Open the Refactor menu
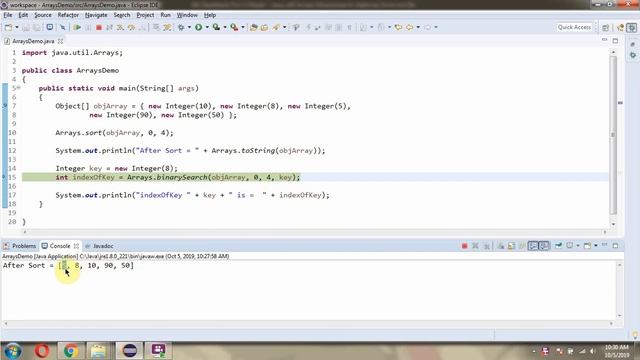This screenshot has width=640, height=360. (68, 15)
